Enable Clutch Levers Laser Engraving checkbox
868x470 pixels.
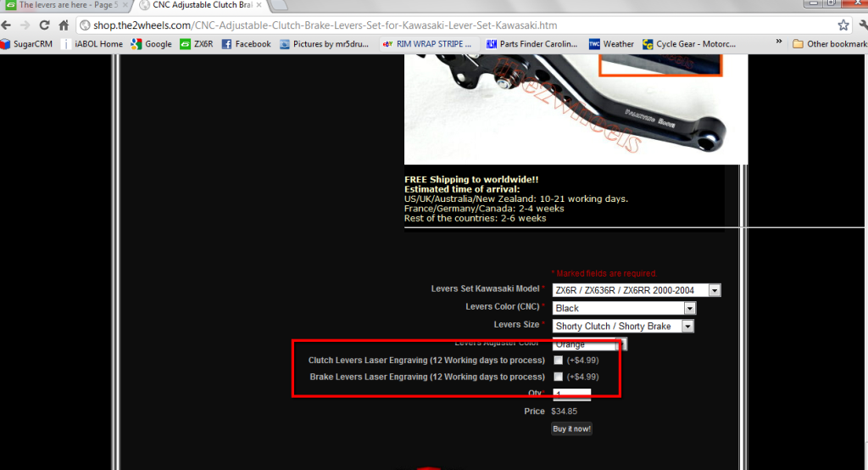(x=558, y=361)
